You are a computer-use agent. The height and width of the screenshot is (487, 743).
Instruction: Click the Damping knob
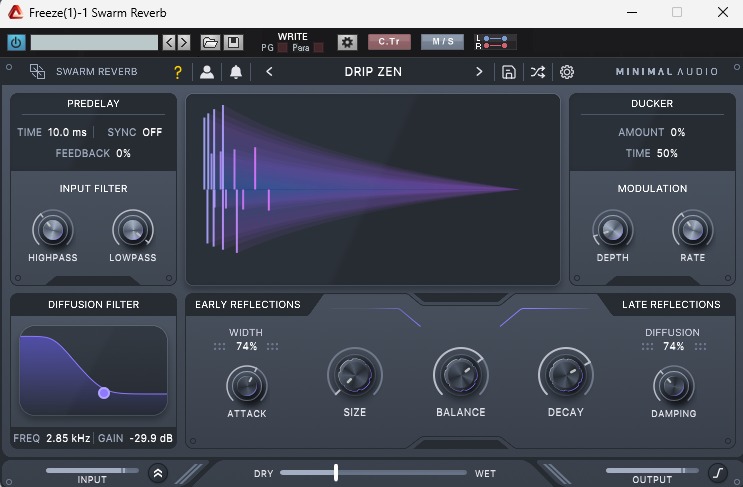[x=674, y=386]
